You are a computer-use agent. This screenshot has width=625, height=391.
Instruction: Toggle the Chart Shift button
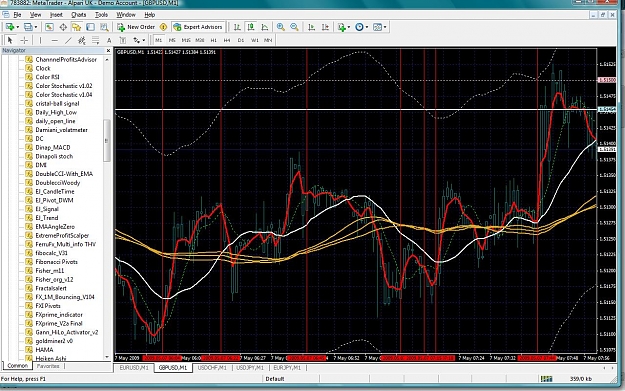[x=325, y=27]
